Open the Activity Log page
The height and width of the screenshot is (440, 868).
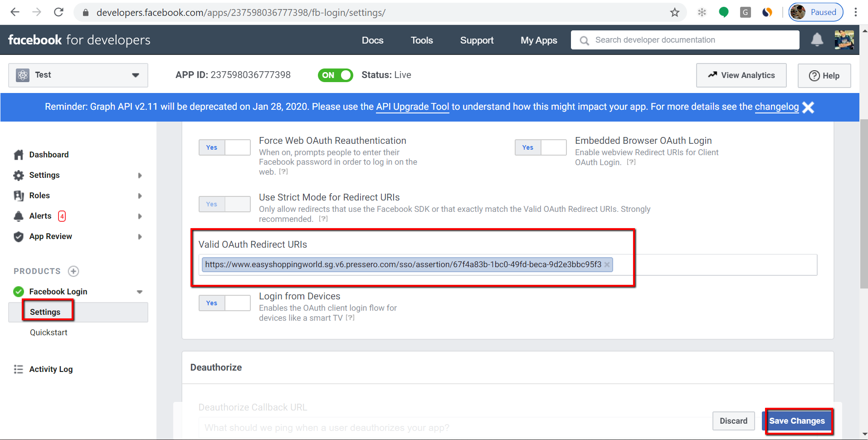(x=51, y=369)
